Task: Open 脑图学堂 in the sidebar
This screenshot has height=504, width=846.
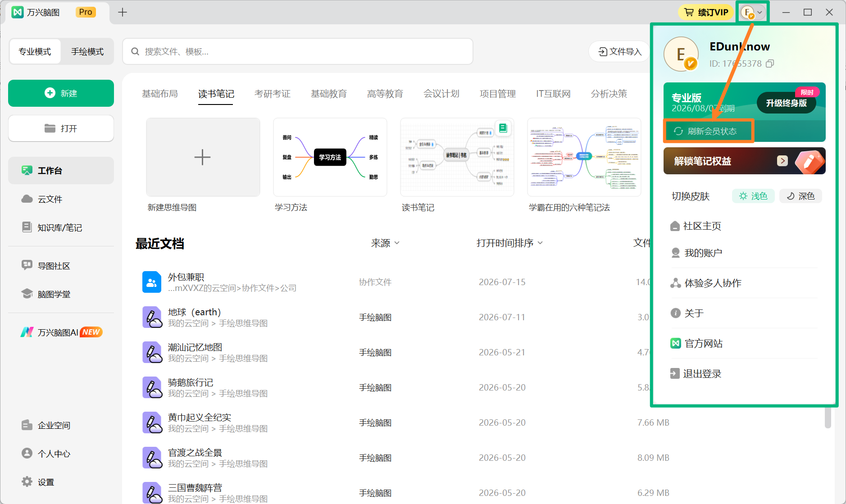Action: (x=61, y=294)
